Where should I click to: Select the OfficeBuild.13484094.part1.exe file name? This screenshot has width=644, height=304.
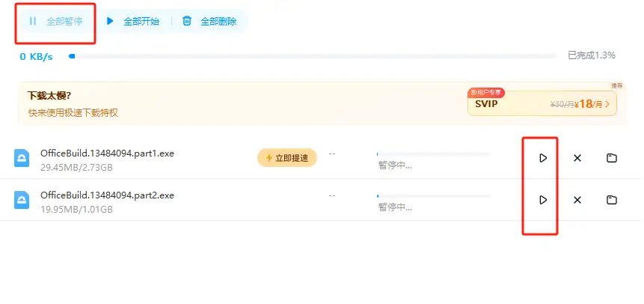pyautogui.click(x=107, y=153)
